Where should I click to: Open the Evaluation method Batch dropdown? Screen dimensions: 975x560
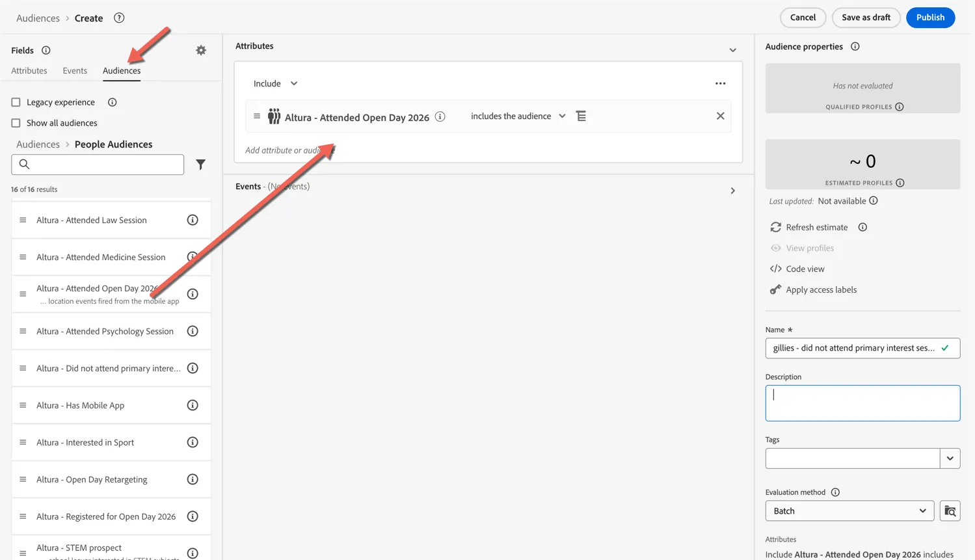point(849,511)
